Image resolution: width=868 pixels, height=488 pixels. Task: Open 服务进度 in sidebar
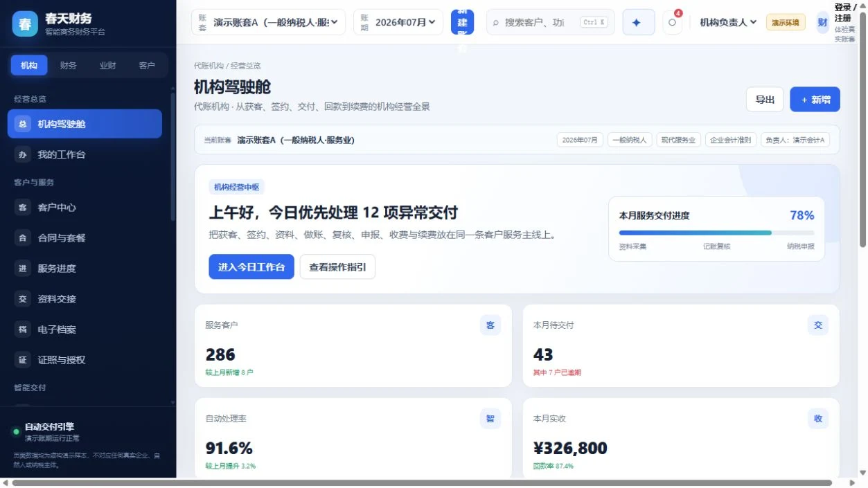[85, 268]
